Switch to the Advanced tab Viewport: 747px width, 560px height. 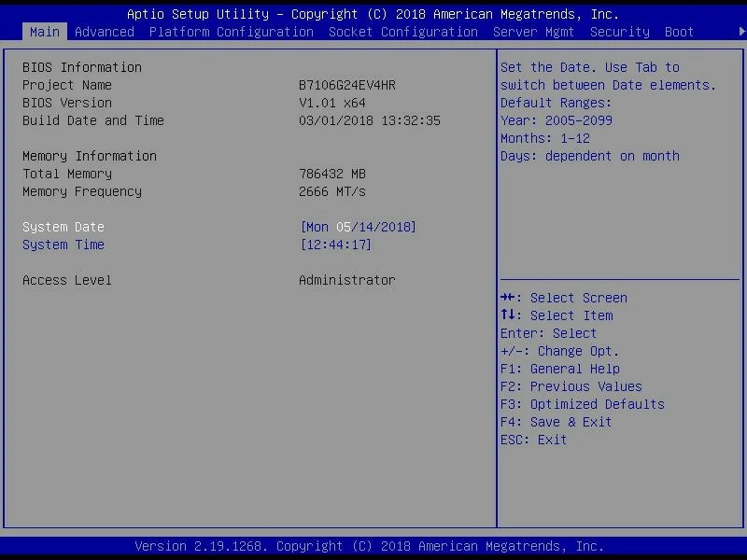click(x=104, y=32)
